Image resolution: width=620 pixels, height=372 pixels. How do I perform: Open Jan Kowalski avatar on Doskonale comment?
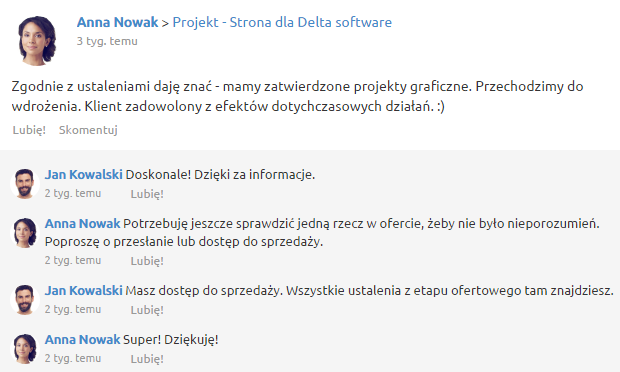tap(25, 183)
